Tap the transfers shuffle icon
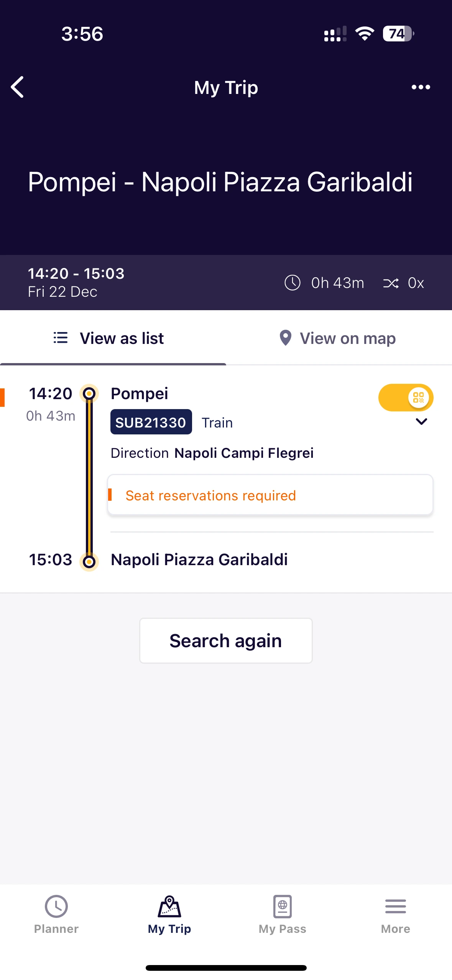Screen dimensions: 452x980 pyautogui.click(x=391, y=283)
